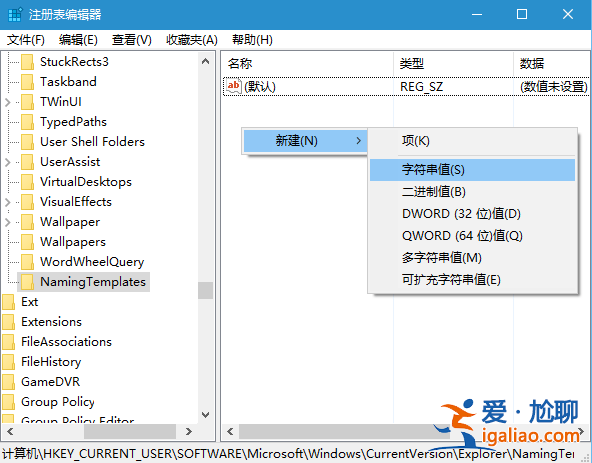592x463 pixels.
Task: Click the Wallpaper folder icon
Action: point(28,222)
